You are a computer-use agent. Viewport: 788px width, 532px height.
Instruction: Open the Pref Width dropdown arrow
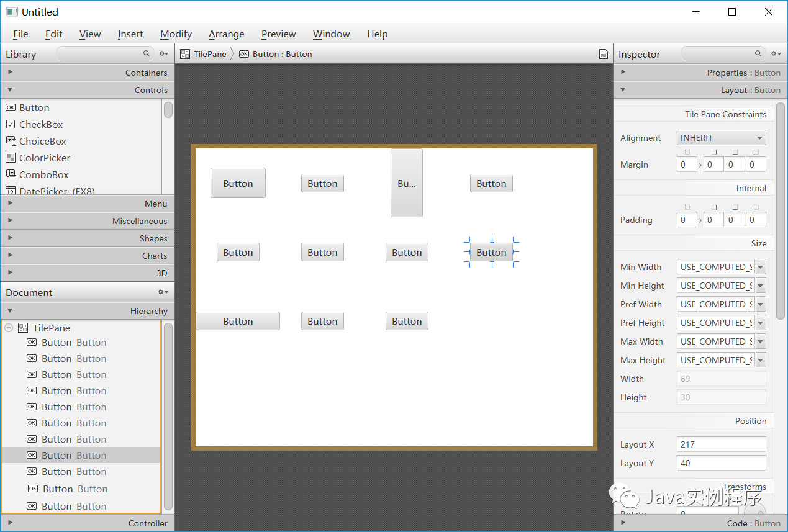point(761,304)
